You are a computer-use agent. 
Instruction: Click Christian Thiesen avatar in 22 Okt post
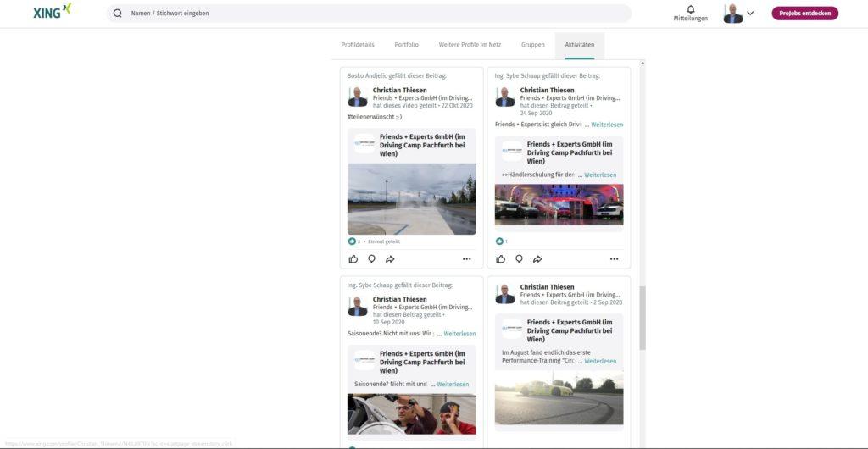pos(358,97)
